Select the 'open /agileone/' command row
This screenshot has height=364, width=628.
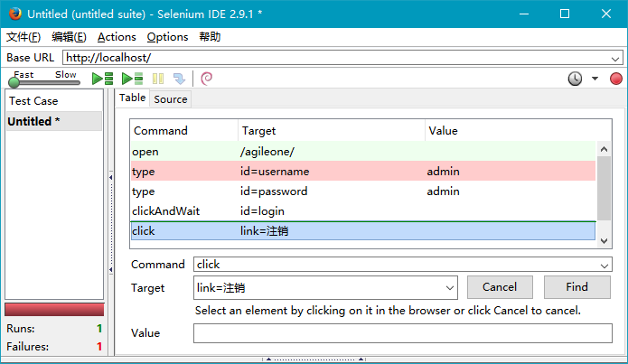click(x=363, y=152)
